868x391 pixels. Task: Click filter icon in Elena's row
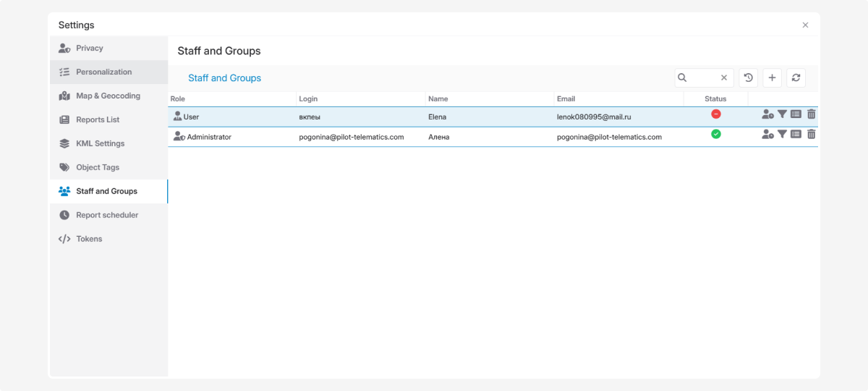(782, 114)
